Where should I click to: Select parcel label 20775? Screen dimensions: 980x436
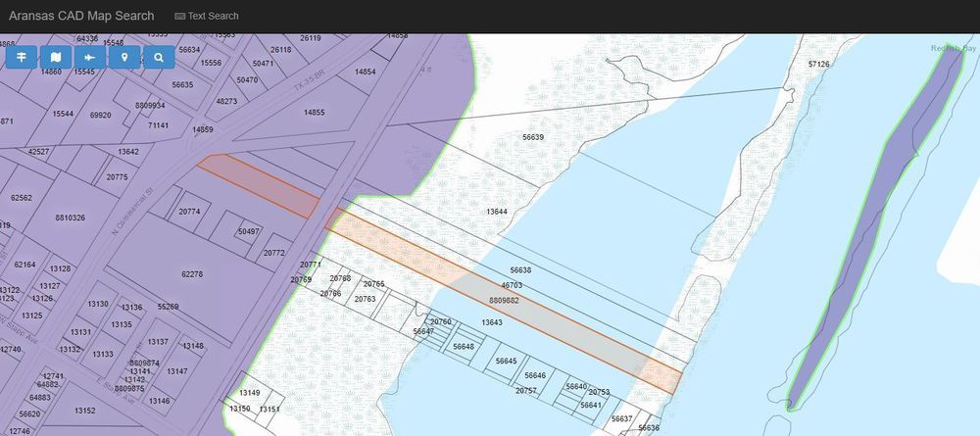[117, 177]
